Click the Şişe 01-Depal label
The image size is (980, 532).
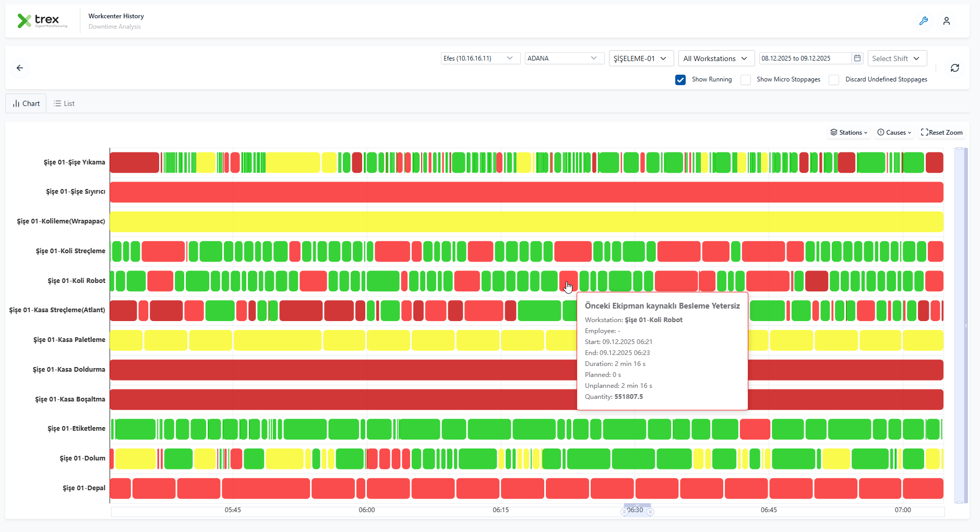(x=84, y=488)
